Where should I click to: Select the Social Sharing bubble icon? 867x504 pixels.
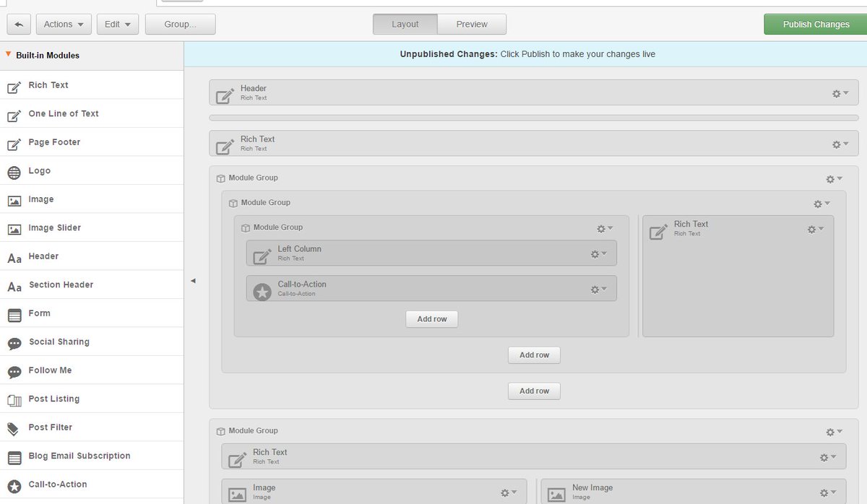(x=14, y=344)
